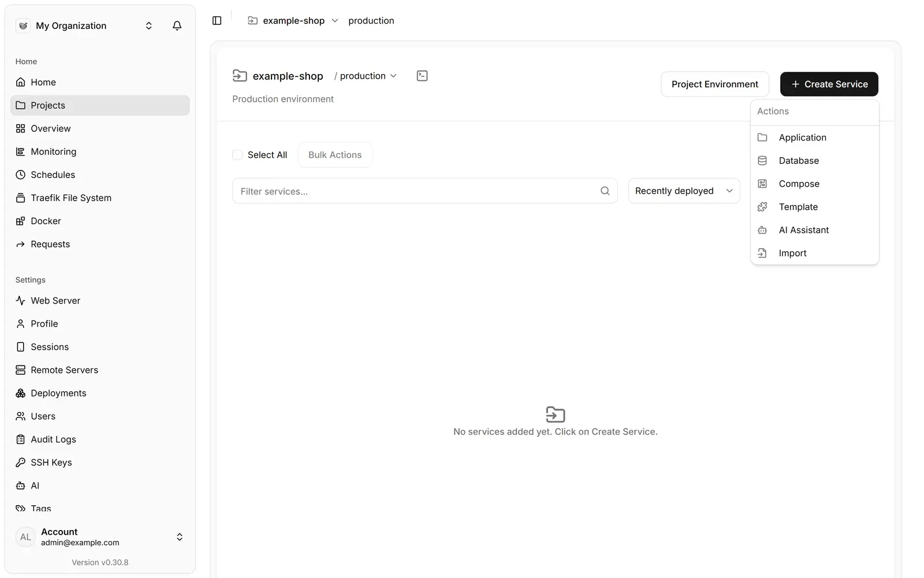The height and width of the screenshot is (578, 924).
Task: Click the SSH Keys key icon
Action: 21,462
